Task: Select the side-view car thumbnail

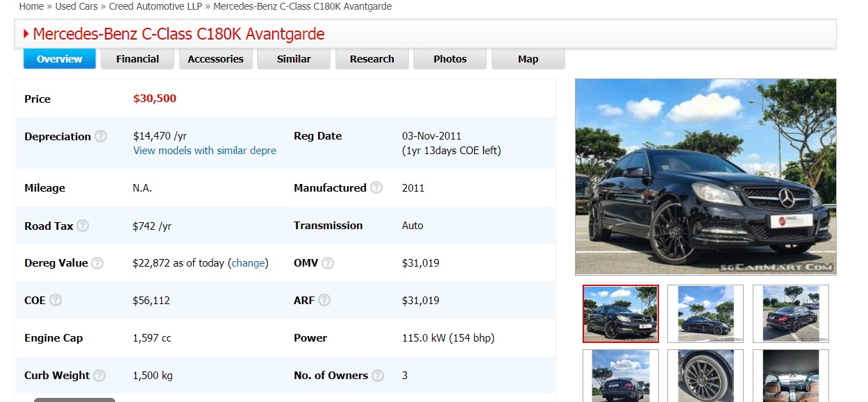Action: 705,314
